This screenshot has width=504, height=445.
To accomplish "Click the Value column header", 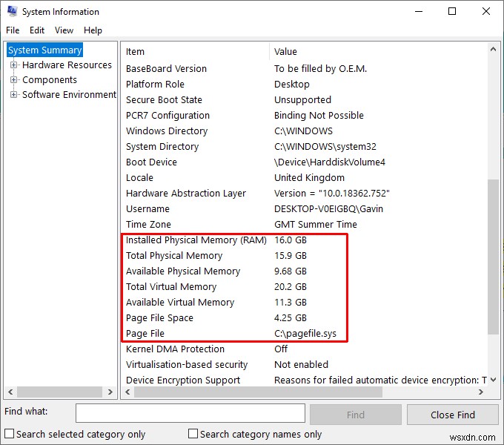I will (378, 51).
